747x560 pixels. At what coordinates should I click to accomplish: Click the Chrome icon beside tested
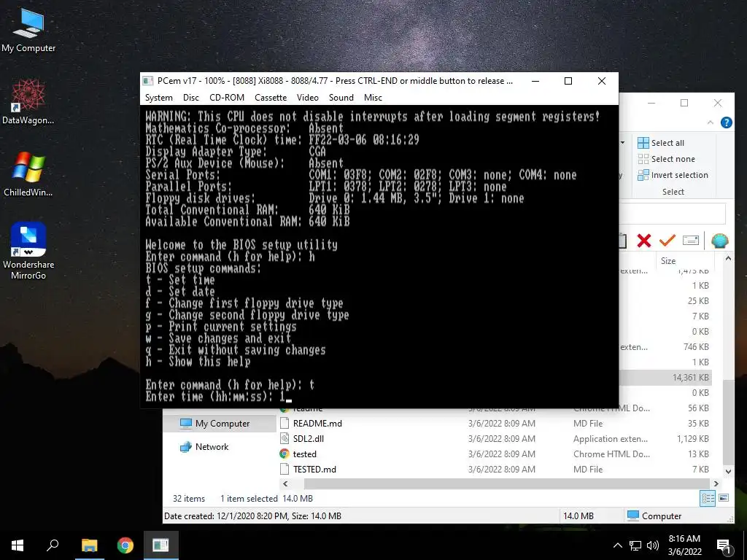point(285,454)
